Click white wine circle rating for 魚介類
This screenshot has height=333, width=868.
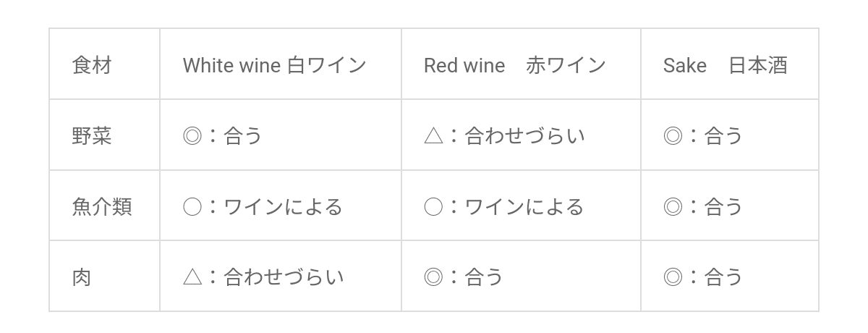pyautogui.click(x=192, y=207)
